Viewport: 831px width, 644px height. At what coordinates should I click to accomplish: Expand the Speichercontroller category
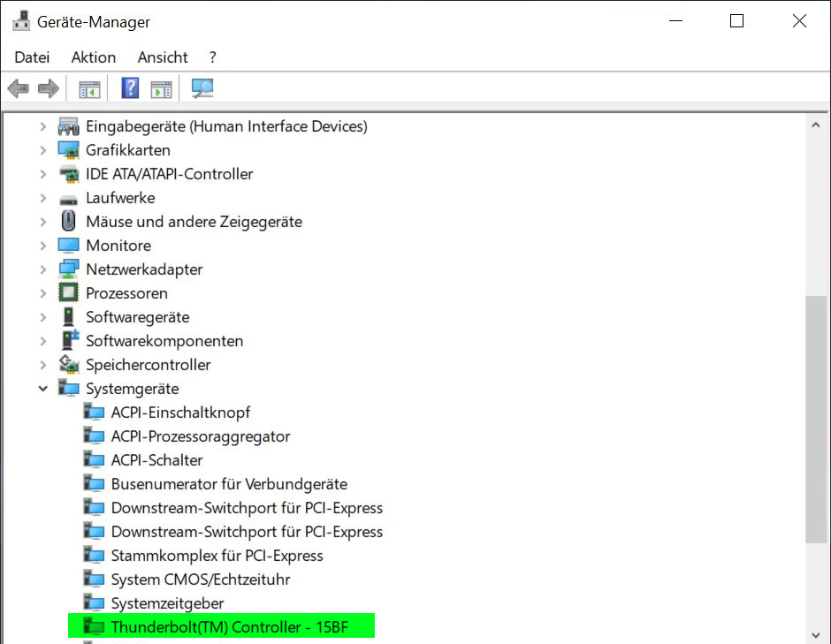43,365
